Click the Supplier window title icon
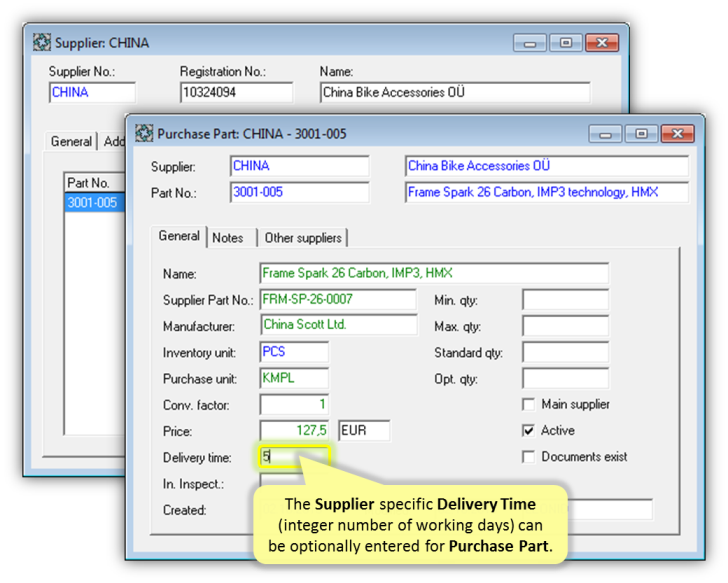 point(42,43)
